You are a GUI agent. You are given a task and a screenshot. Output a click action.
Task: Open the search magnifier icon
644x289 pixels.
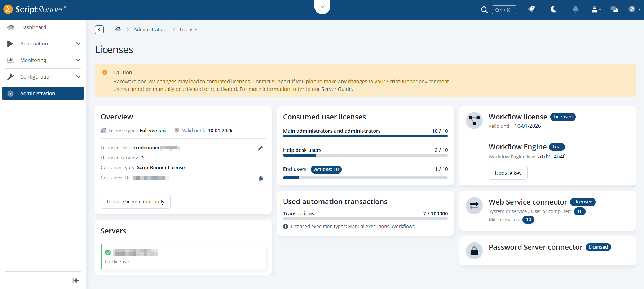pyautogui.click(x=484, y=10)
